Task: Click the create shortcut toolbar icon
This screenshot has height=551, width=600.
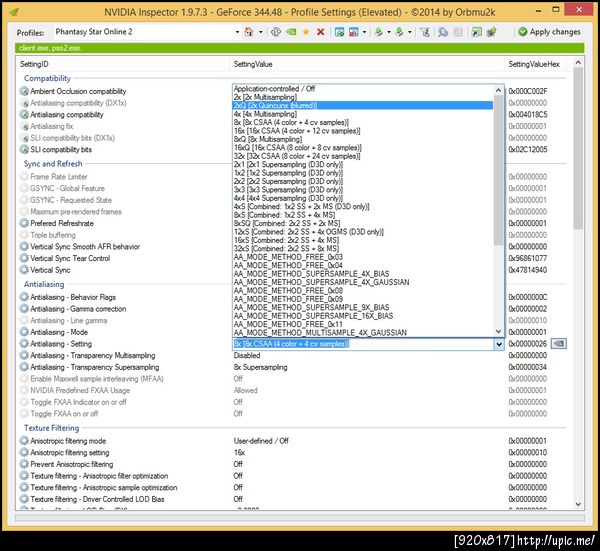Action: [x=476, y=32]
